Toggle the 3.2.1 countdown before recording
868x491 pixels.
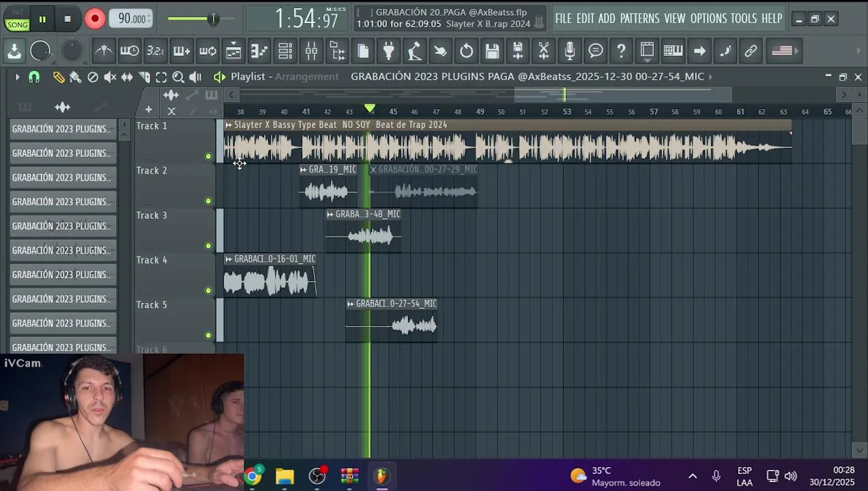(156, 50)
